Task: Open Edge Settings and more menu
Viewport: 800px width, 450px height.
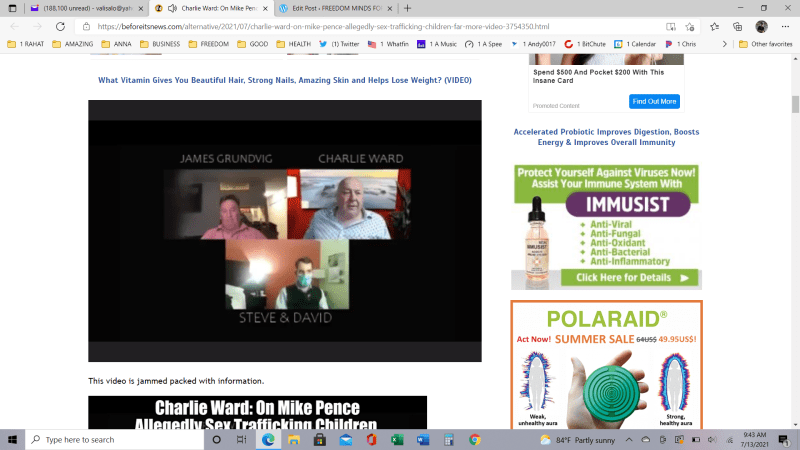Action: [785, 27]
